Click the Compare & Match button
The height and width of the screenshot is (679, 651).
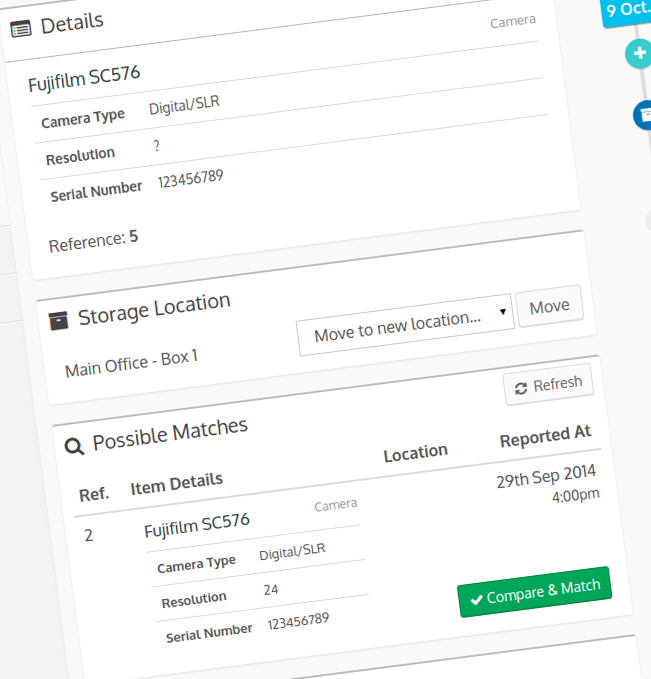(535, 592)
